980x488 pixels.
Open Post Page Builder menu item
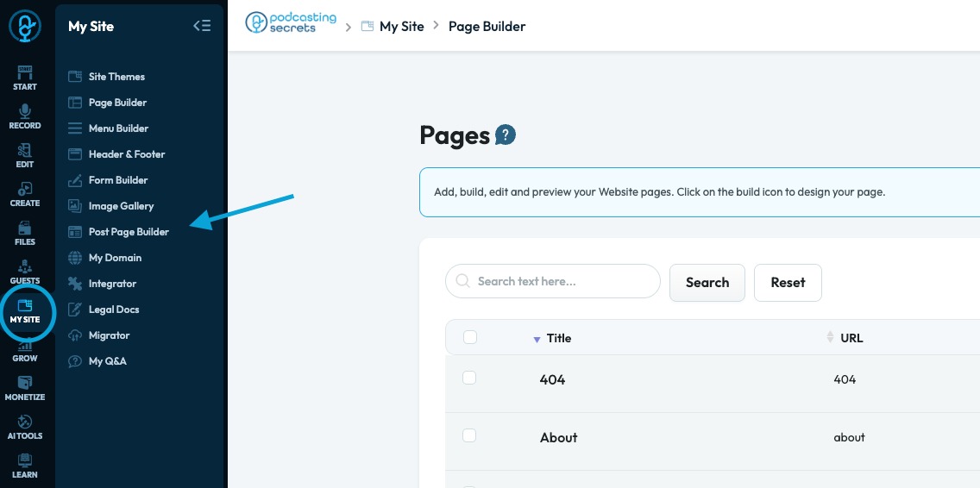click(x=129, y=232)
